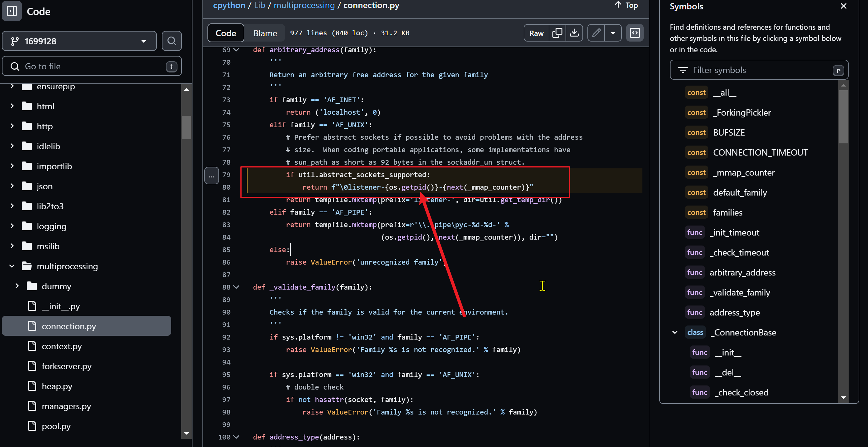Fold arbitrary_address function at line 69

tap(237, 50)
